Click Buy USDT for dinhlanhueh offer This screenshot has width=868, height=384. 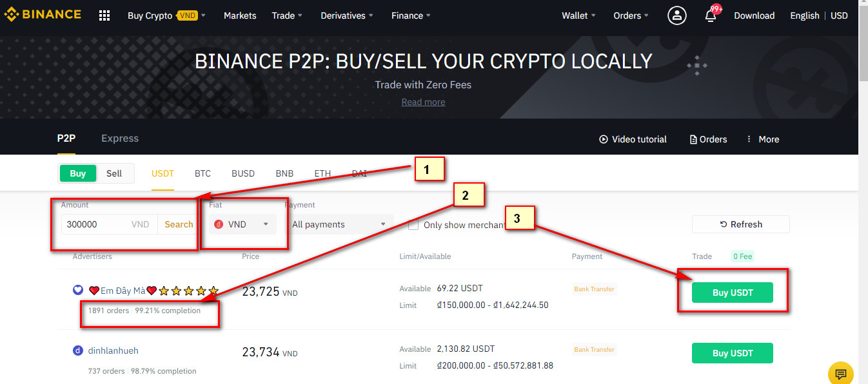(732, 353)
